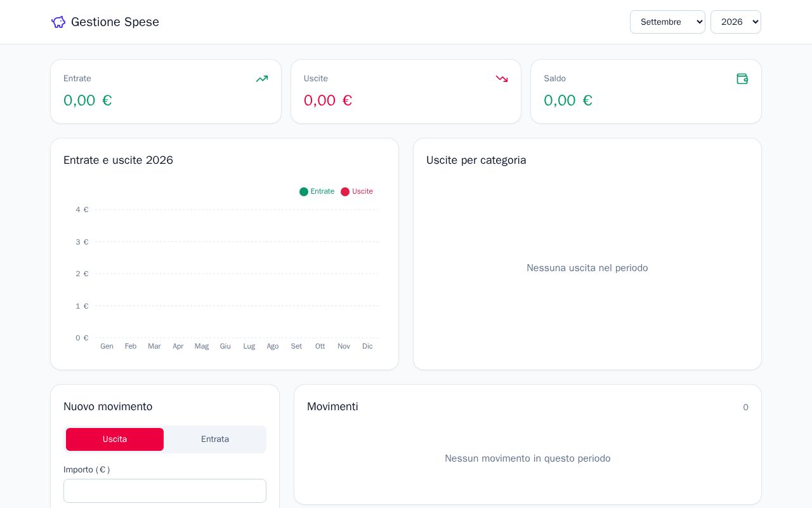Image resolution: width=812 pixels, height=508 pixels.
Task: Focus the Importo (€) input field
Action: point(165,491)
